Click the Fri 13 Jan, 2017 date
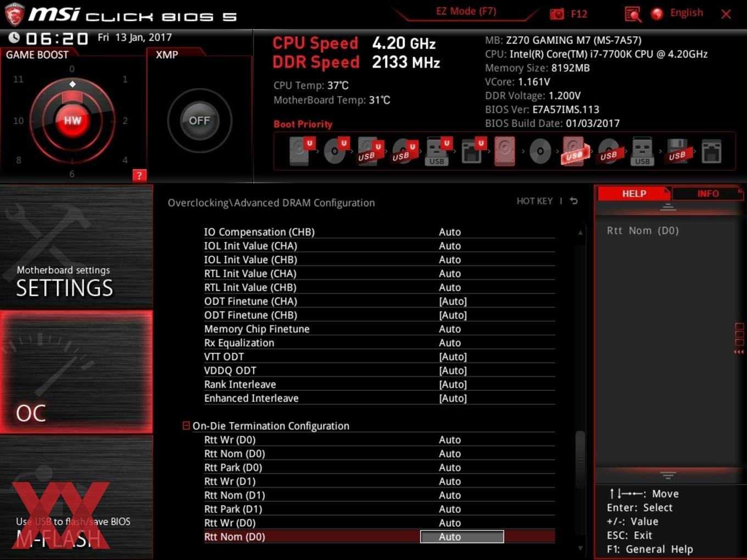 (x=135, y=37)
